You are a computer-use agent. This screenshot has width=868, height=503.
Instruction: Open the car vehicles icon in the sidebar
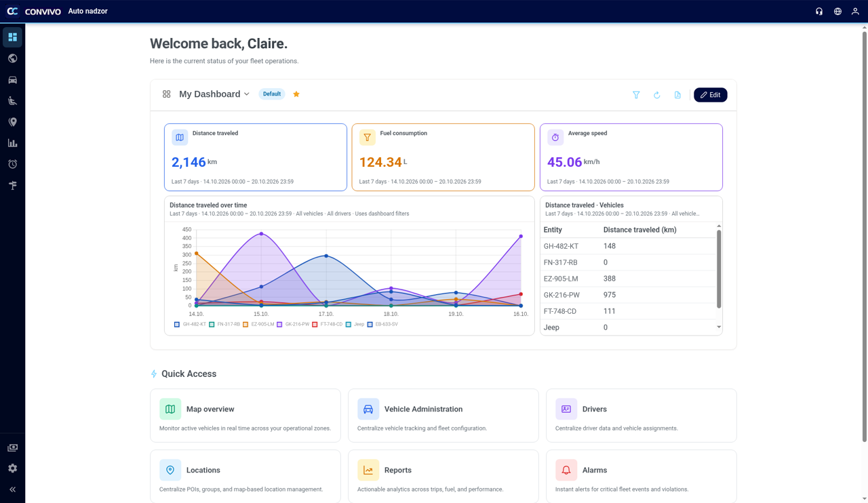(x=12, y=80)
